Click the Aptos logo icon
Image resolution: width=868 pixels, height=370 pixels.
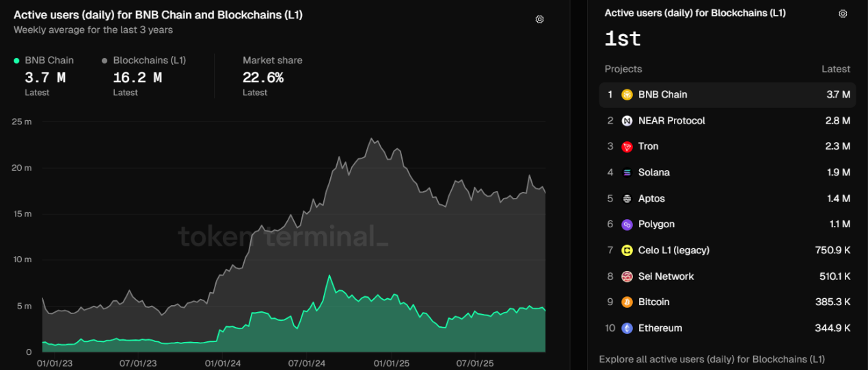click(x=627, y=199)
